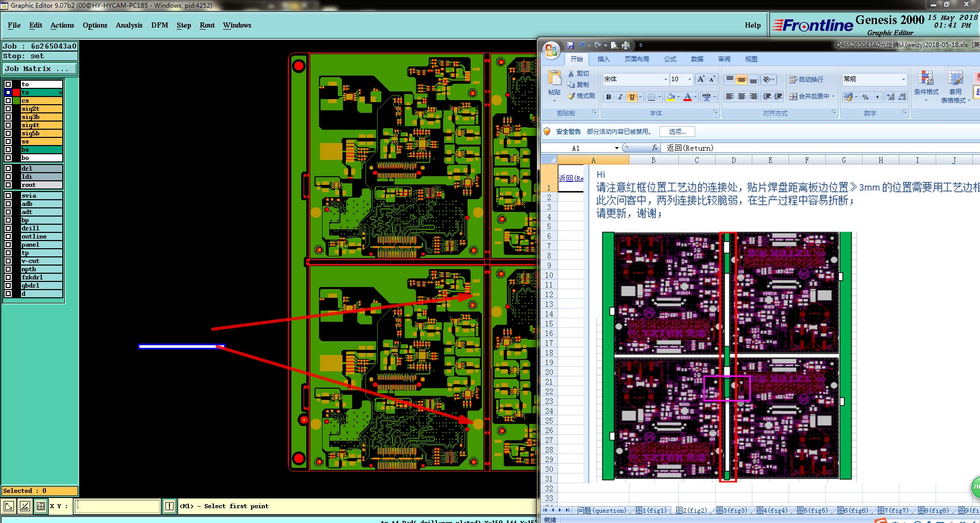This screenshot has width=980, height=523.
Task: Open the fill color dropdown arrow
Action: pyautogui.click(x=678, y=97)
